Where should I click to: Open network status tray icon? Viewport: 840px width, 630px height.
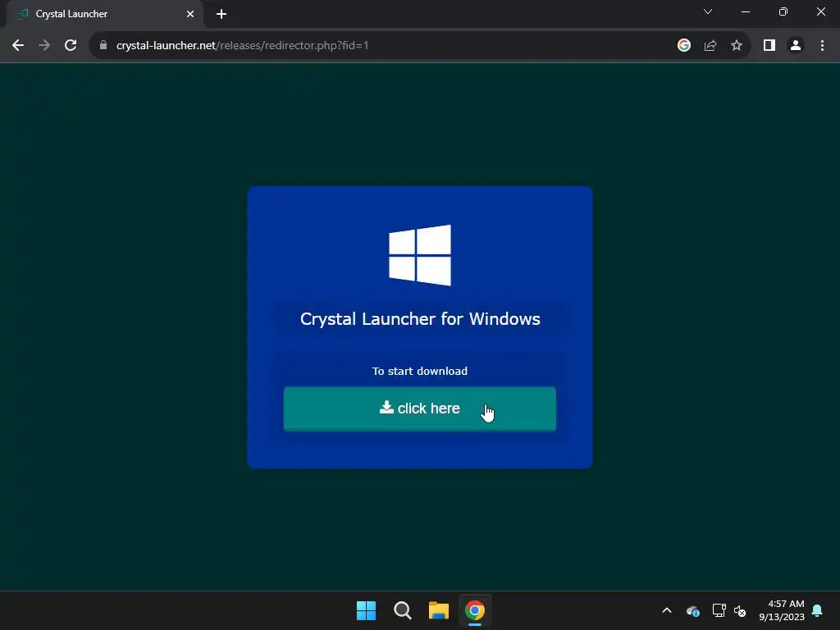pyautogui.click(x=719, y=610)
